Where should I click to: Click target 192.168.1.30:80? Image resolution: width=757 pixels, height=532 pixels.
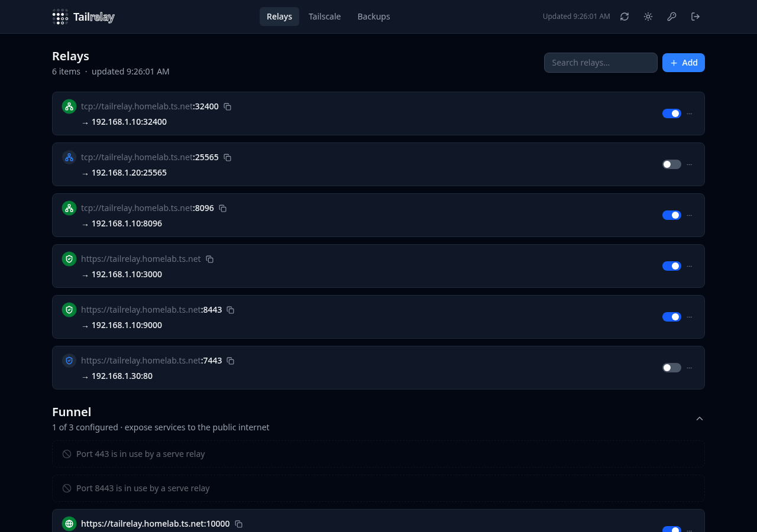coord(122,376)
